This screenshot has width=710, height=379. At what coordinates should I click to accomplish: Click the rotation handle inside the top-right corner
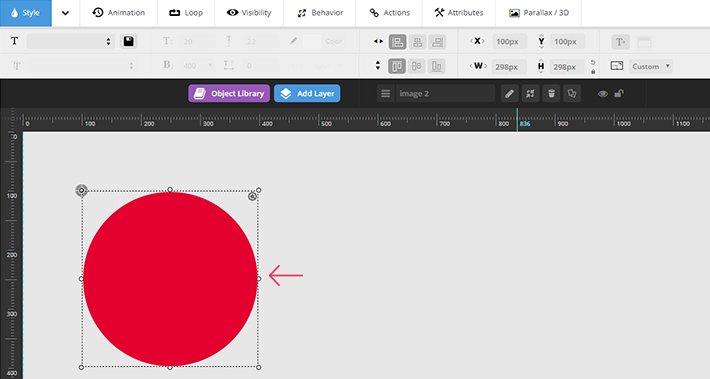click(x=252, y=197)
